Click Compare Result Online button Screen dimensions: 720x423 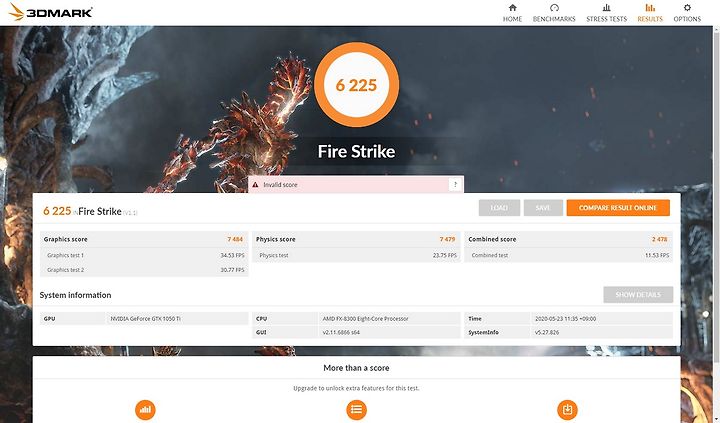click(618, 208)
